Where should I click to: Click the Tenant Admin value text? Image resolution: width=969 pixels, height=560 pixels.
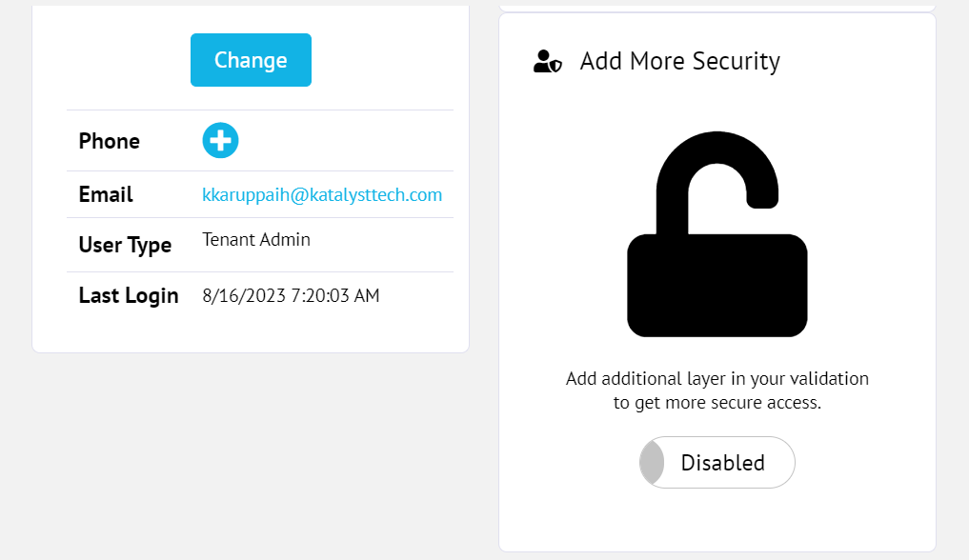coord(256,240)
